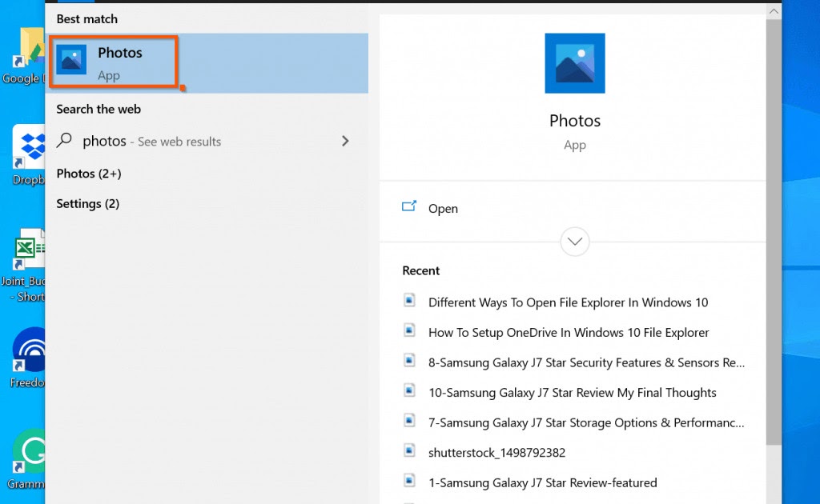The height and width of the screenshot is (504, 820).
Task: Open recent 1-Samsung Galaxy J7 Star Review-featured
Action: [x=542, y=482]
